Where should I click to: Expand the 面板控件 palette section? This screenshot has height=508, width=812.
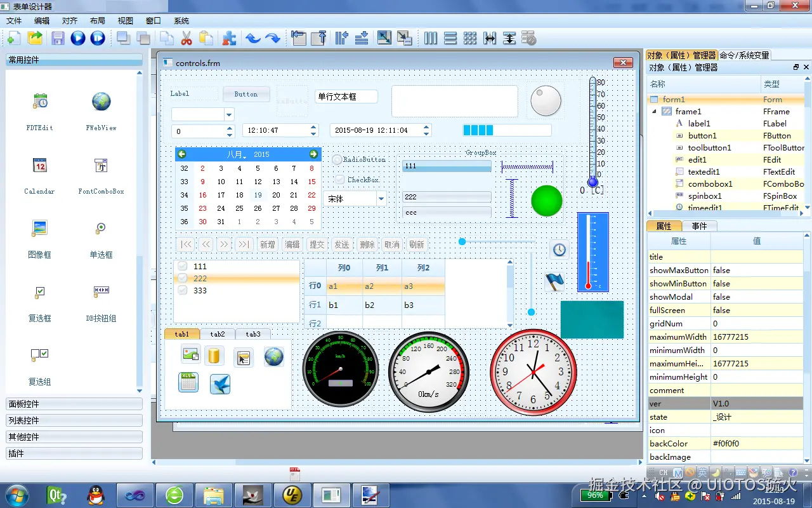click(74, 404)
